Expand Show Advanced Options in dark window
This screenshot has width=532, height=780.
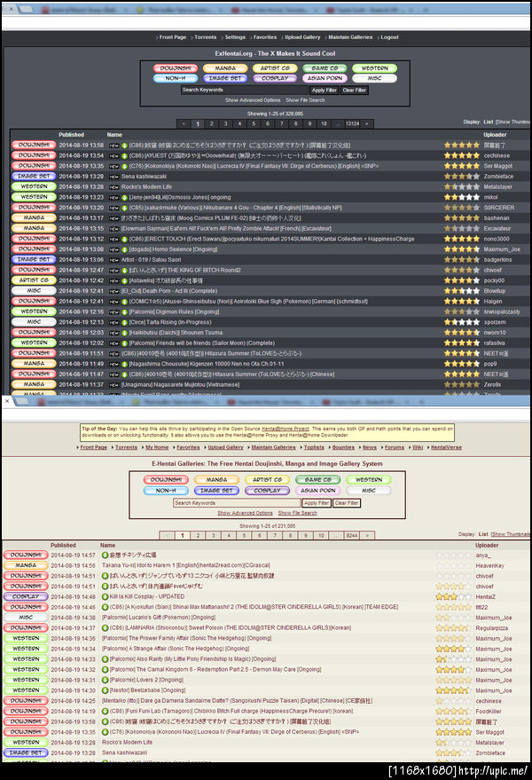253,100
